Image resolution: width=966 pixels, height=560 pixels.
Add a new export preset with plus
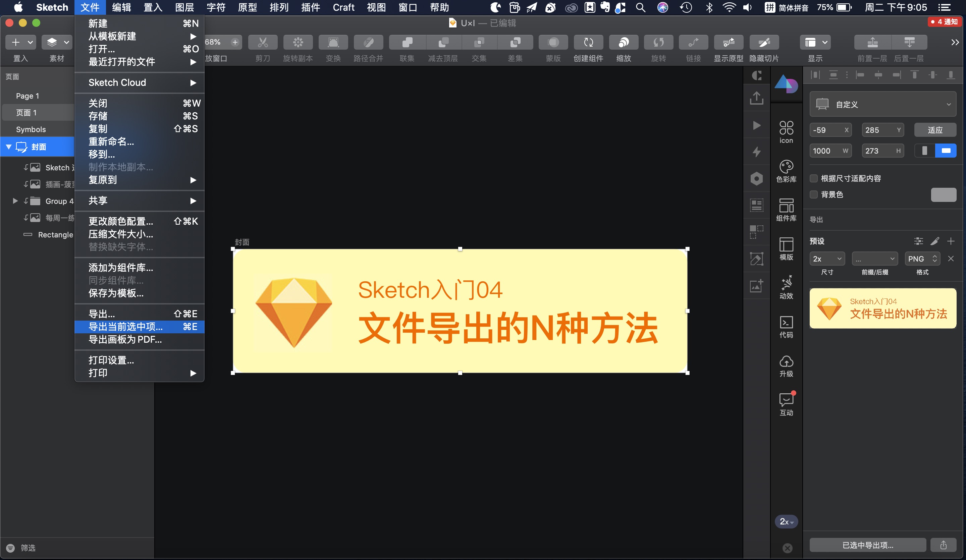(951, 241)
